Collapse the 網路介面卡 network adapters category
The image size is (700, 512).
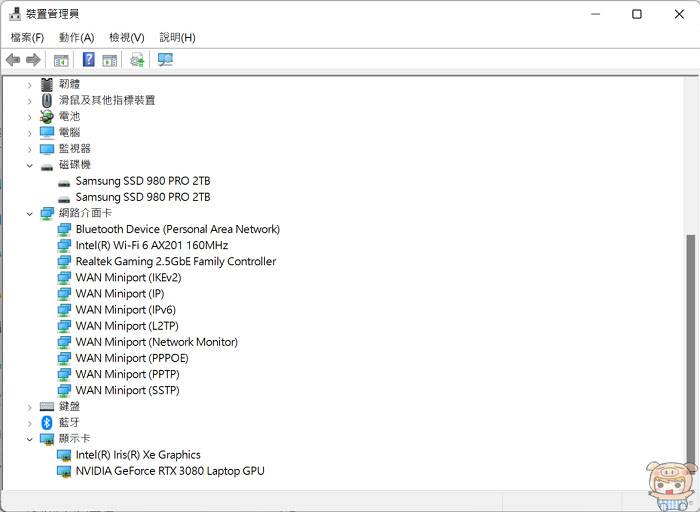[x=29, y=214]
